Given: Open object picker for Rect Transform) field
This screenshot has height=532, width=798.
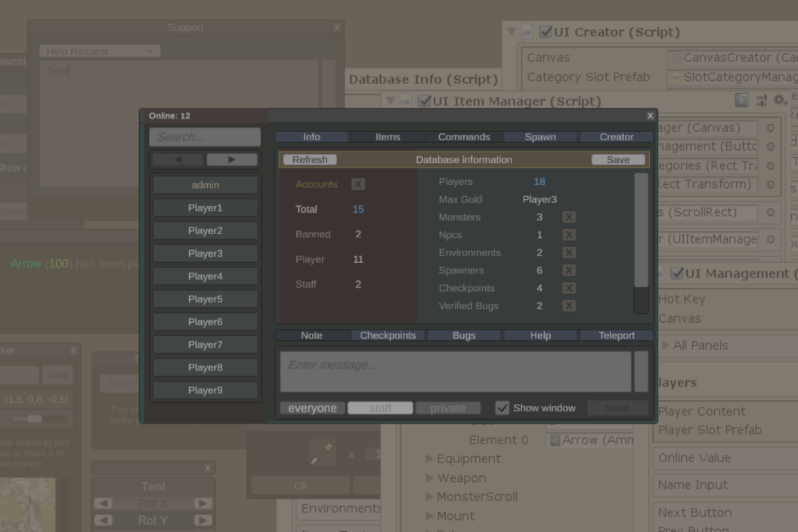Looking at the screenshot, I should [771, 184].
